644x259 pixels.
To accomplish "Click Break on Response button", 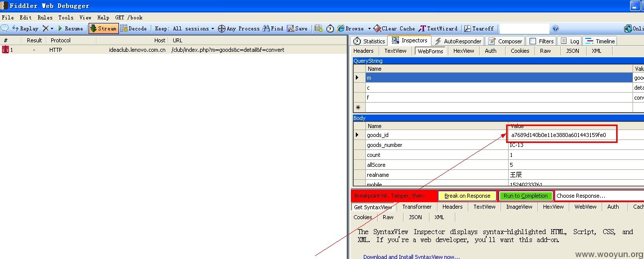I will click(467, 196).
